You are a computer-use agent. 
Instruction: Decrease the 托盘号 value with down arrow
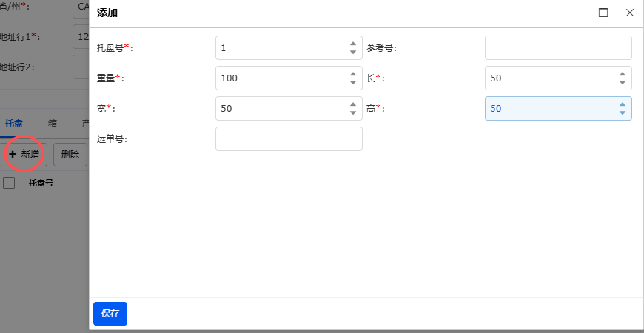pos(353,52)
